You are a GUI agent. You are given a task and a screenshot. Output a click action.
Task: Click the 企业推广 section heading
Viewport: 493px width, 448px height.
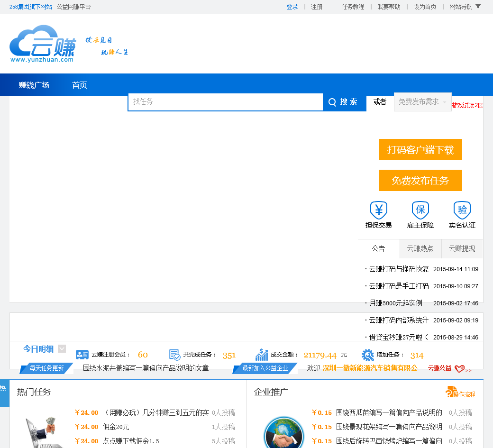coord(271,392)
